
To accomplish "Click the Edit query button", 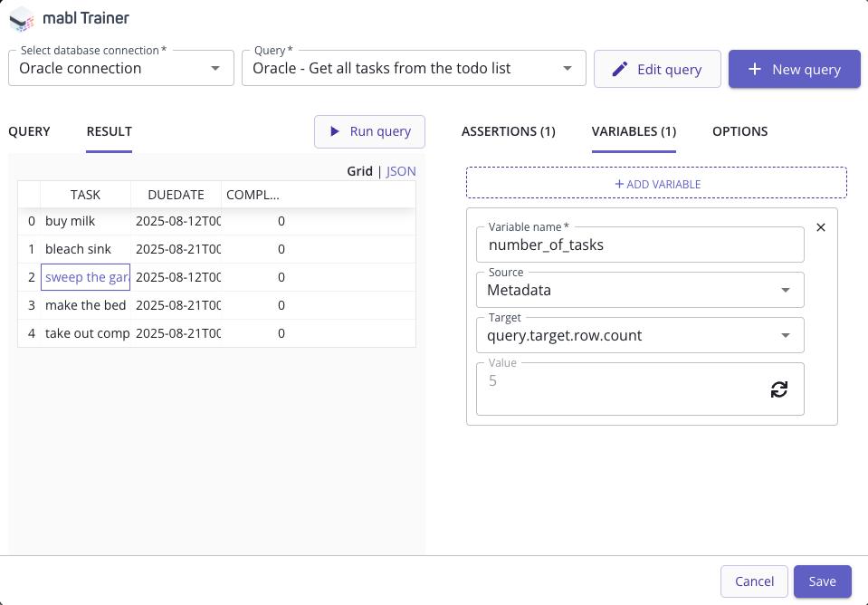I will [657, 70].
